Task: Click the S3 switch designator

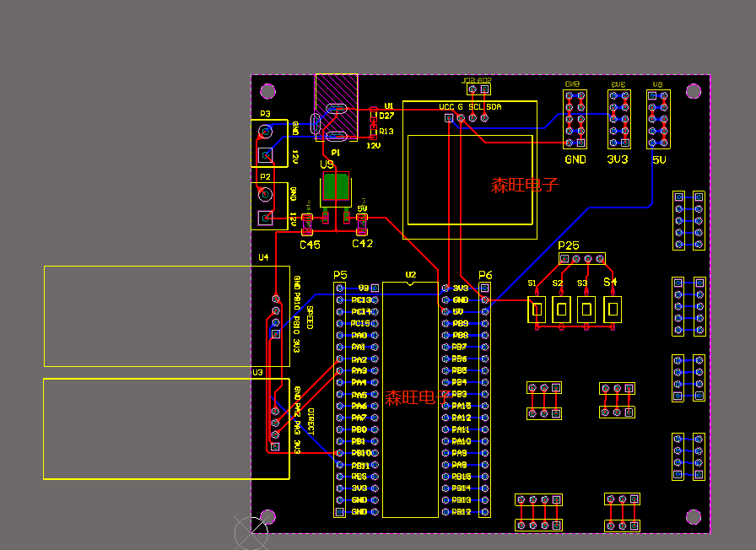Action: tap(582, 283)
